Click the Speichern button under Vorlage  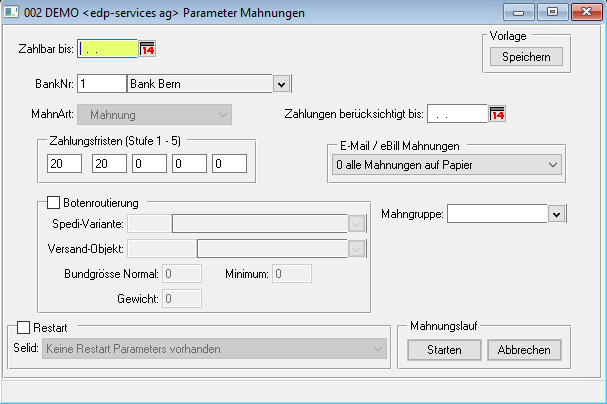(x=526, y=57)
